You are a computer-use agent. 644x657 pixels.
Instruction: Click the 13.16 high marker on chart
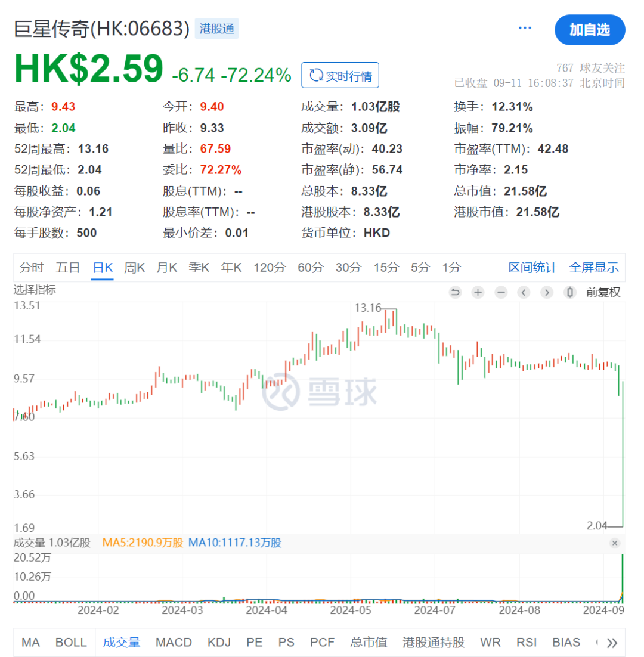(x=367, y=308)
